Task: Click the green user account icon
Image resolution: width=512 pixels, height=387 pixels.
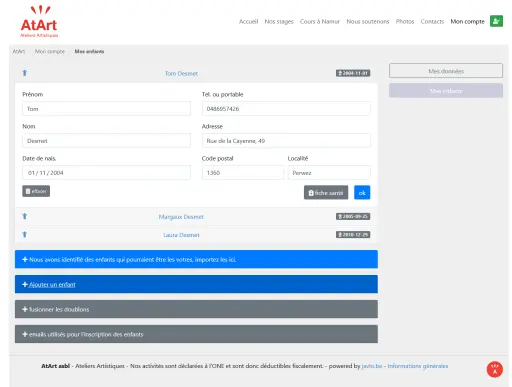Action: point(496,21)
